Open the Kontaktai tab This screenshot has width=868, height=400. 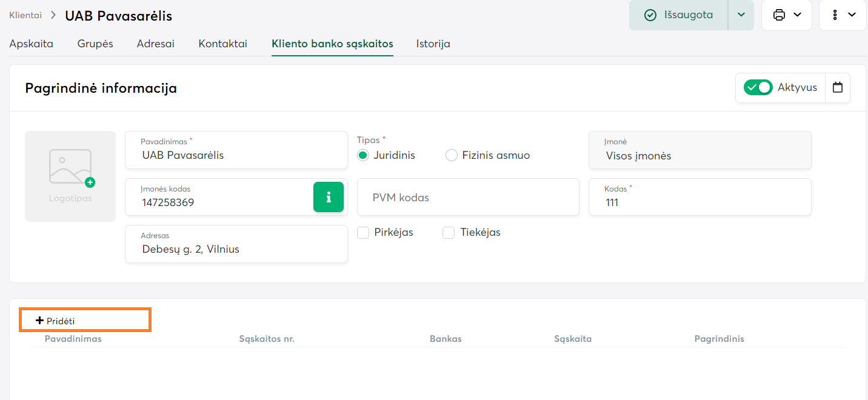pos(222,44)
